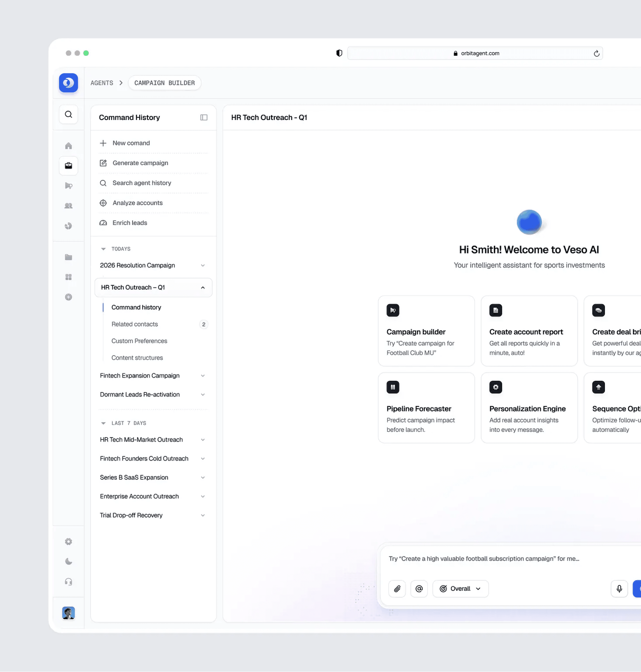641x672 pixels.
Task: Toggle the Command History panel collapse icon
Action: point(204,117)
